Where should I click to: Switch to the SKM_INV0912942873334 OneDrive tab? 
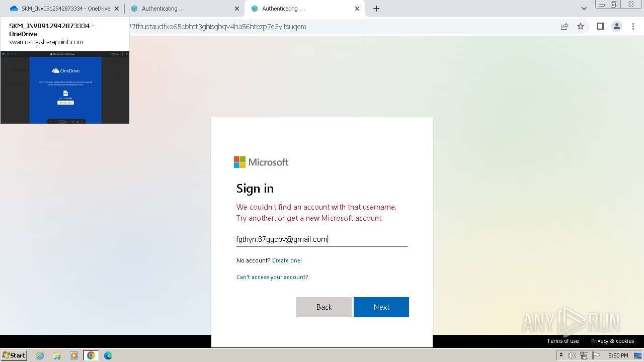coord(64,9)
